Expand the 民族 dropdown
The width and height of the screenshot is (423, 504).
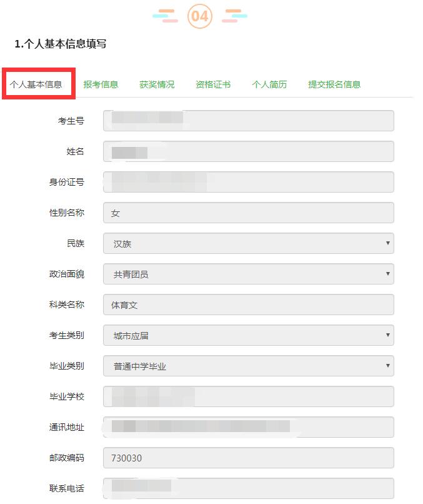coord(248,243)
